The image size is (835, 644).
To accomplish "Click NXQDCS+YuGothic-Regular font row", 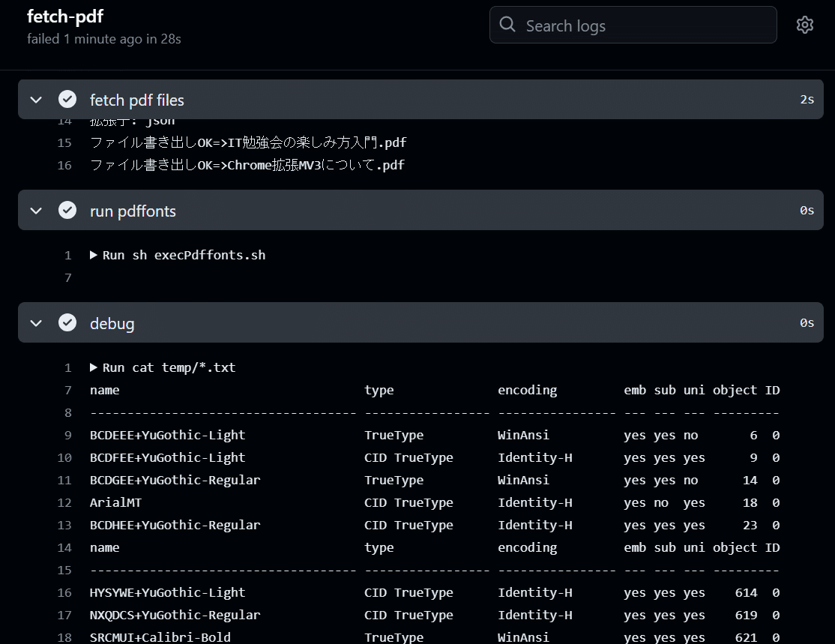I will pos(435,616).
